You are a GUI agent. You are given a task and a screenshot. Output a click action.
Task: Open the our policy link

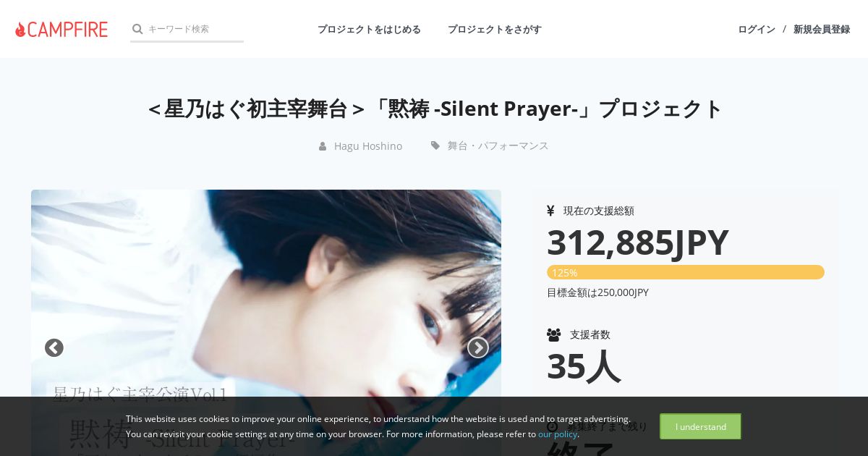point(558,434)
